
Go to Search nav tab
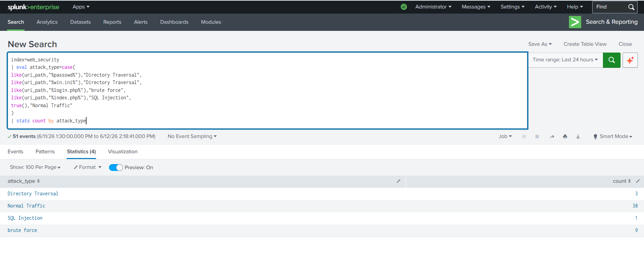tap(16, 22)
